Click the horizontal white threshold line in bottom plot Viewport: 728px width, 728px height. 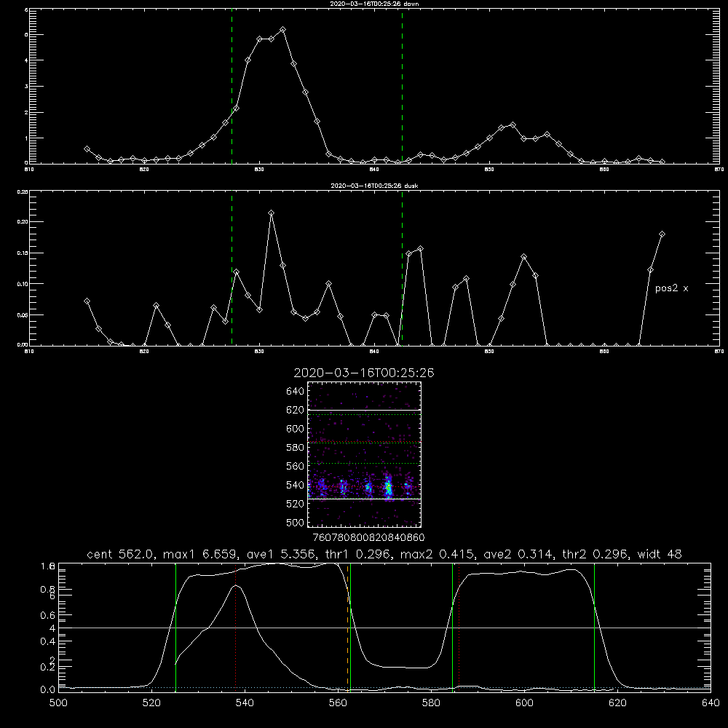click(x=384, y=628)
